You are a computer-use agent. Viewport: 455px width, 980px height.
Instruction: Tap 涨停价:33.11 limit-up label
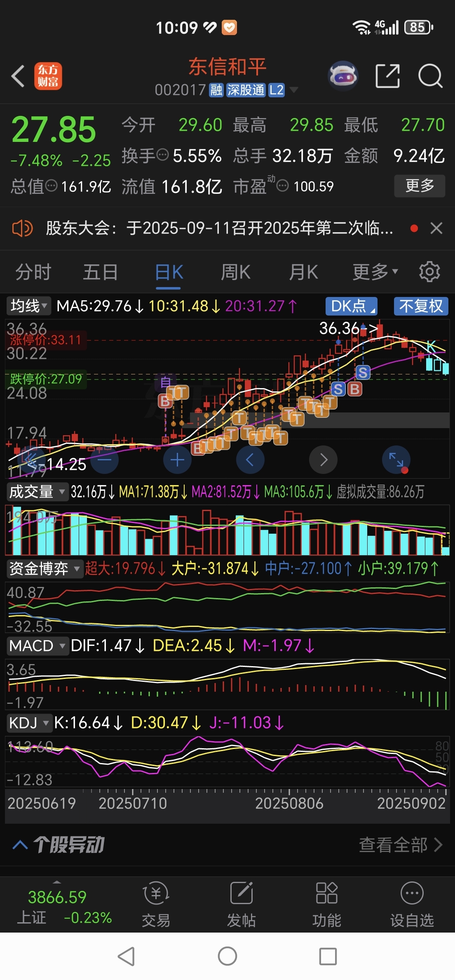pyautogui.click(x=46, y=340)
